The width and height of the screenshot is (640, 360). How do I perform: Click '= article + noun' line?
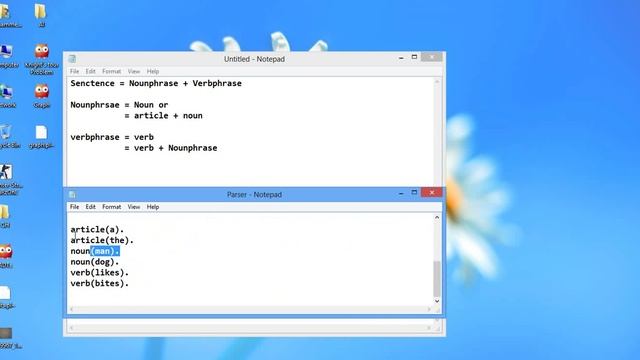point(163,116)
